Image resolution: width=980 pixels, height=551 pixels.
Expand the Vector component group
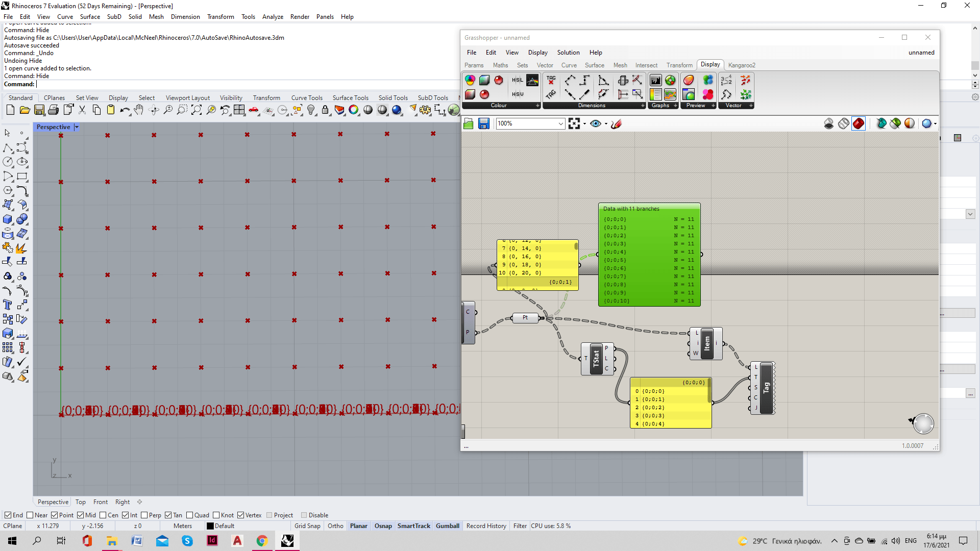(751, 106)
